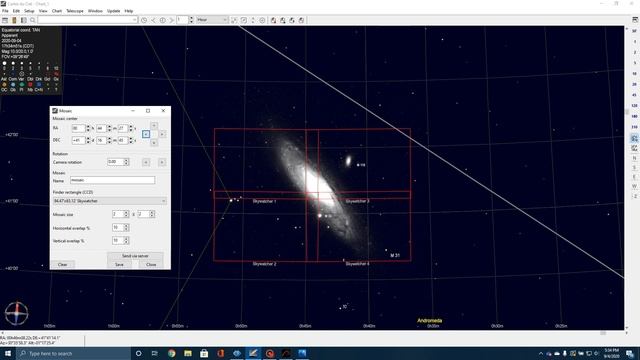The image size is (640, 360).
Task: Open the Chart menu
Action: [57, 11]
